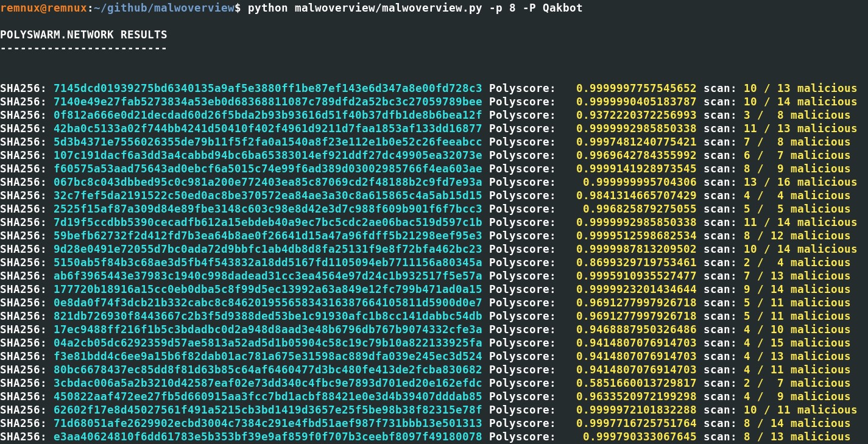Image resolution: width=868 pixels, height=444 pixels.
Task: Click Polyscore value 0.999999995704306
Action: coord(640,182)
